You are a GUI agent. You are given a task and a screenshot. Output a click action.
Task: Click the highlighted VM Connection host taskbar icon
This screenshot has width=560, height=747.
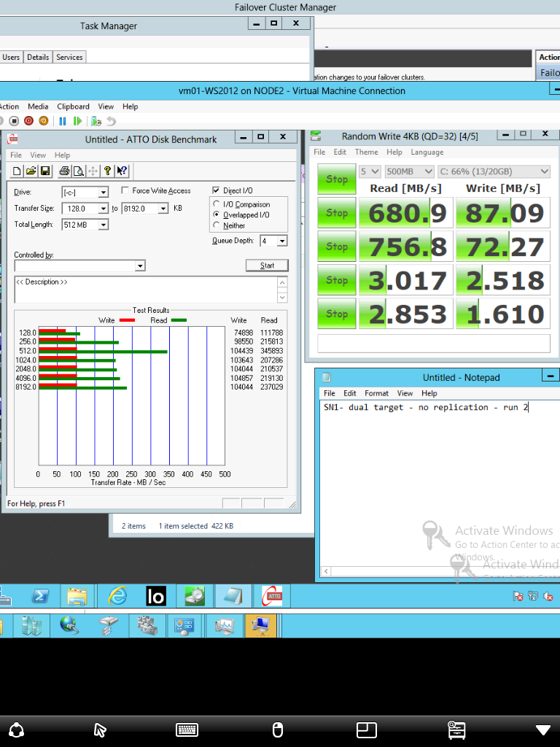coord(260,625)
